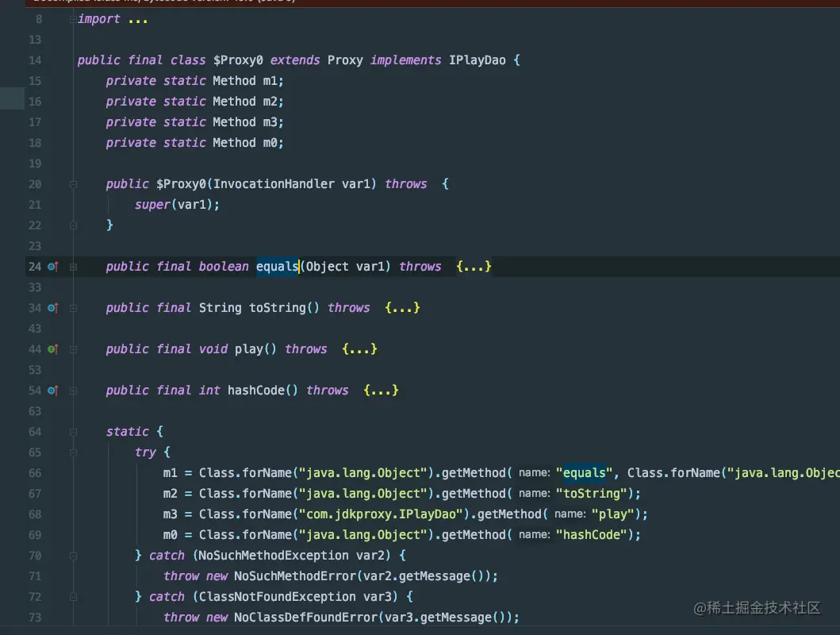Click the static keyword on line 64
The width and height of the screenshot is (840, 635).
tap(127, 431)
